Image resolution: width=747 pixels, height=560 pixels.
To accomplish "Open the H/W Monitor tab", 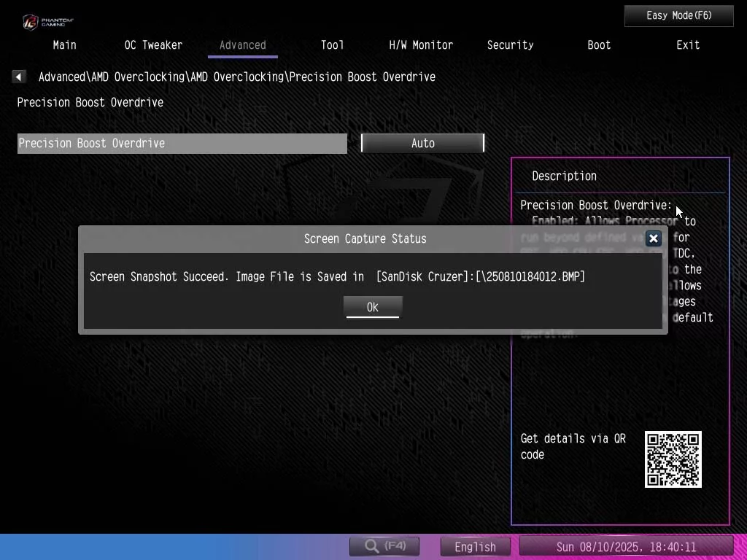I will [421, 45].
